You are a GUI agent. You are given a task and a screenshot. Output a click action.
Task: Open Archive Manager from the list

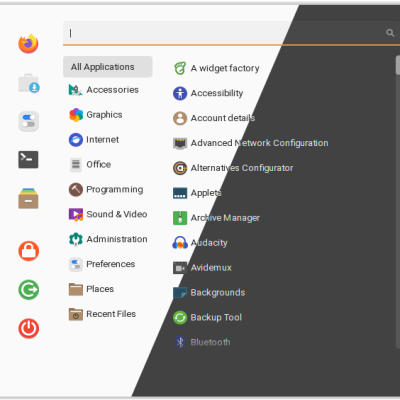tap(216, 218)
